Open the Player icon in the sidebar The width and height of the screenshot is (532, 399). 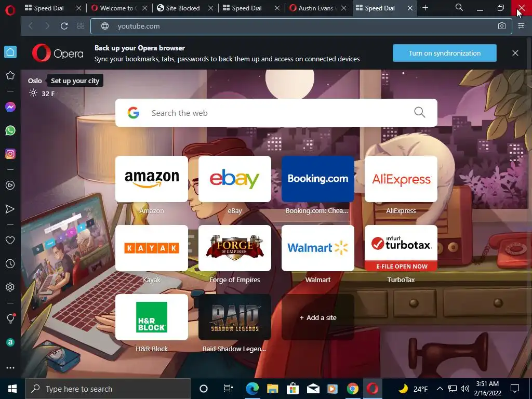[x=10, y=185]
